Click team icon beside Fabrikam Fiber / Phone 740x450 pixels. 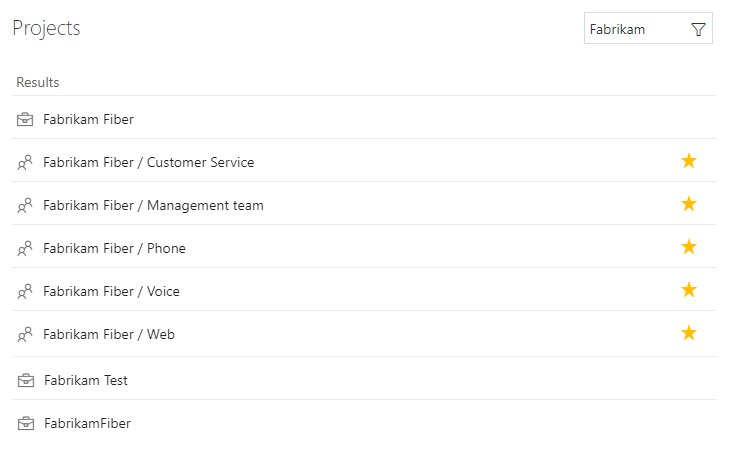(25, 248)
